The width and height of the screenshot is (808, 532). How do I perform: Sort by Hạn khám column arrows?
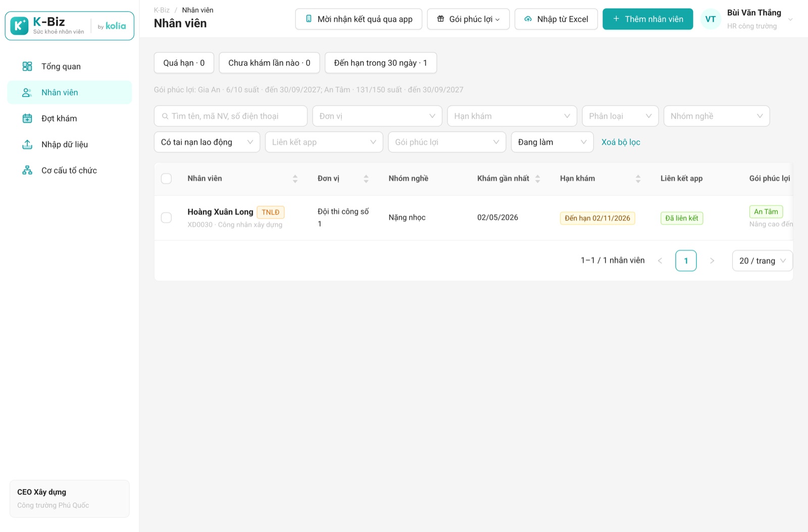[638, 179]
